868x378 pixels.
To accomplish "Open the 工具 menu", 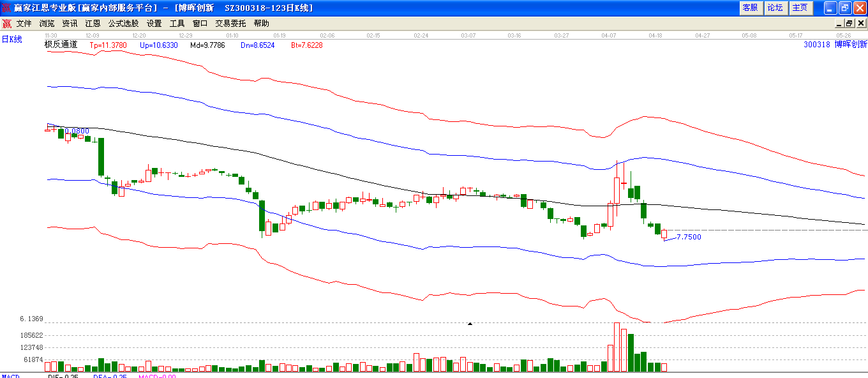I will pos(177,24).
